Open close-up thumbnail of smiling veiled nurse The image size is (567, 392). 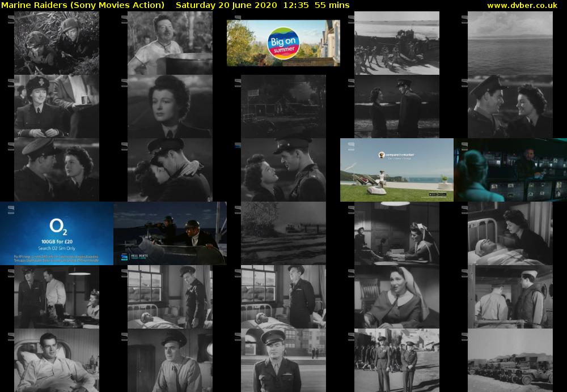pyautogui.click(x=397, y=297)
